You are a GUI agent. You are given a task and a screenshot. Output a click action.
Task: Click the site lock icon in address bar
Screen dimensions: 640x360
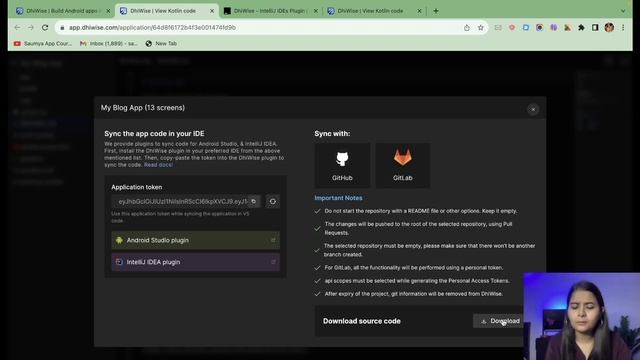tap(62, 28)
